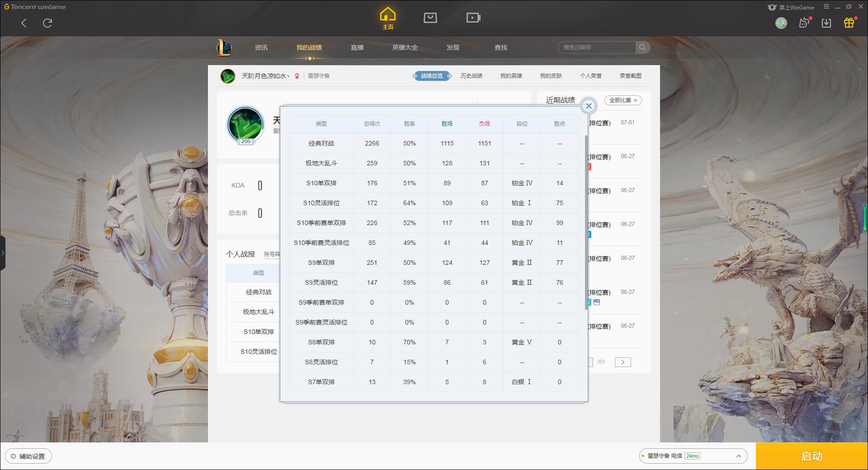This screenshot has height=470, width=868.
Task: Switch to 历史战绩 sub-tab
Action: (x=472, y=76)
